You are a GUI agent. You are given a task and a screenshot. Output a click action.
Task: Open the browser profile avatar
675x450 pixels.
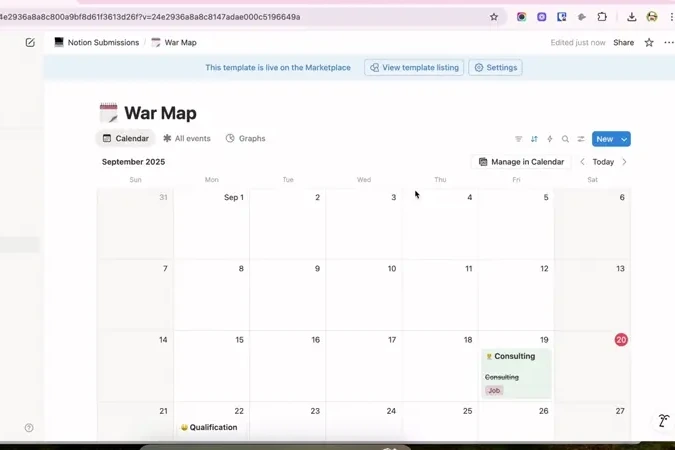tap(652, 17)
